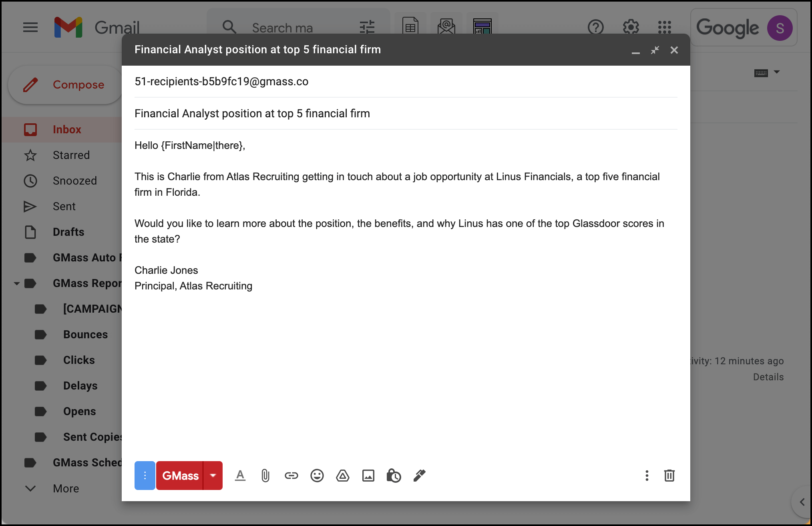Screen dimensions: 812x526
Task: Open the Google apps grid
Action: pyautogui.click(x=665, y=28)
